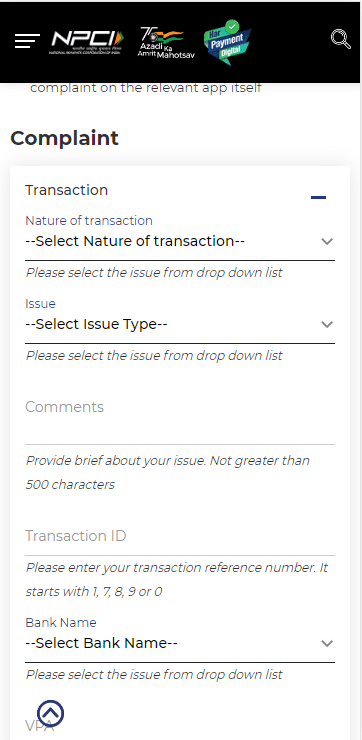Click the Har Payment Digital badge
Viewport: 362px width, 740px height.
[227, 42]
